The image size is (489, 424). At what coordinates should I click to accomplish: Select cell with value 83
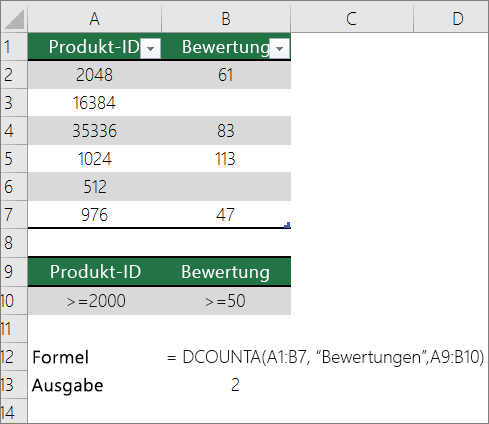coord(226,131)
